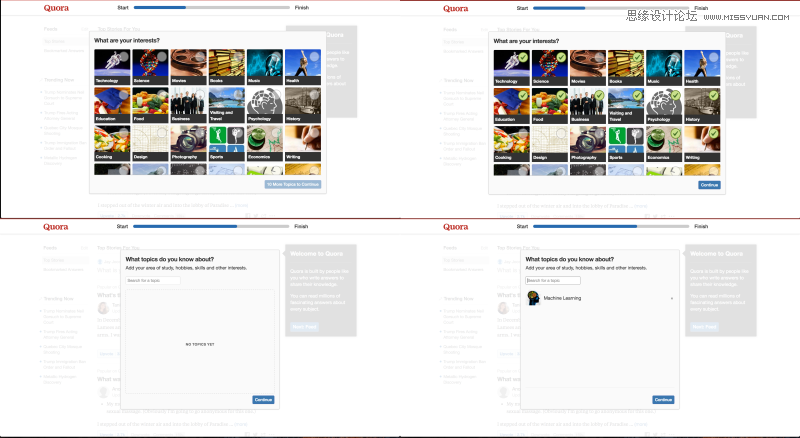Image resolution: width=800 pixels, height=438 pixels.
Task: Uncheck the green checkmark on Business
Action: click(599, 95)
